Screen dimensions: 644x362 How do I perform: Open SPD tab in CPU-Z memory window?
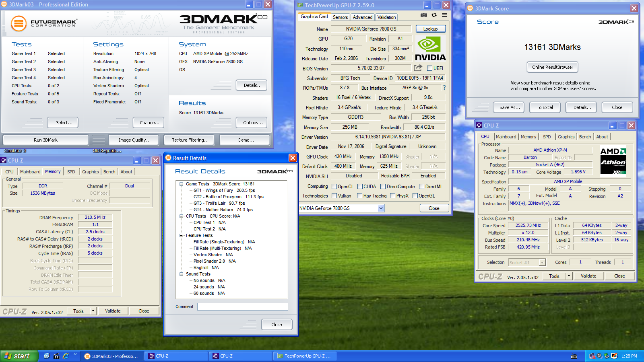click(71, 172)
